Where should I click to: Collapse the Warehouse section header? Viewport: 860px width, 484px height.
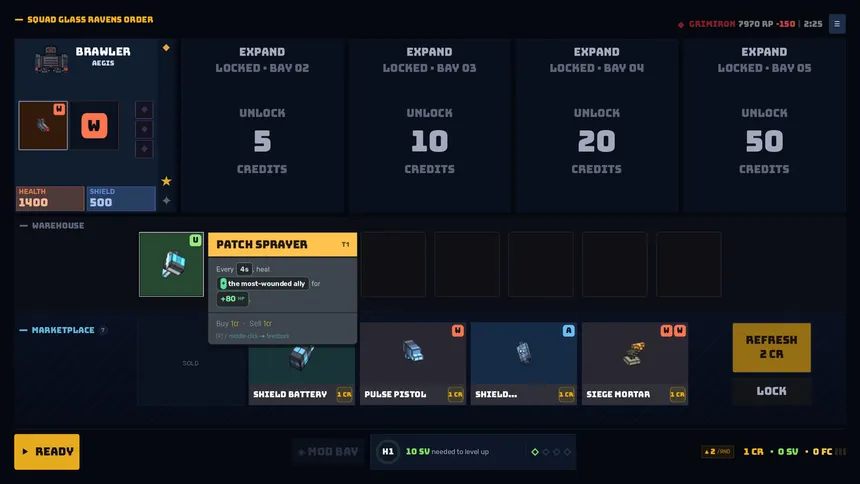point(52,226)
